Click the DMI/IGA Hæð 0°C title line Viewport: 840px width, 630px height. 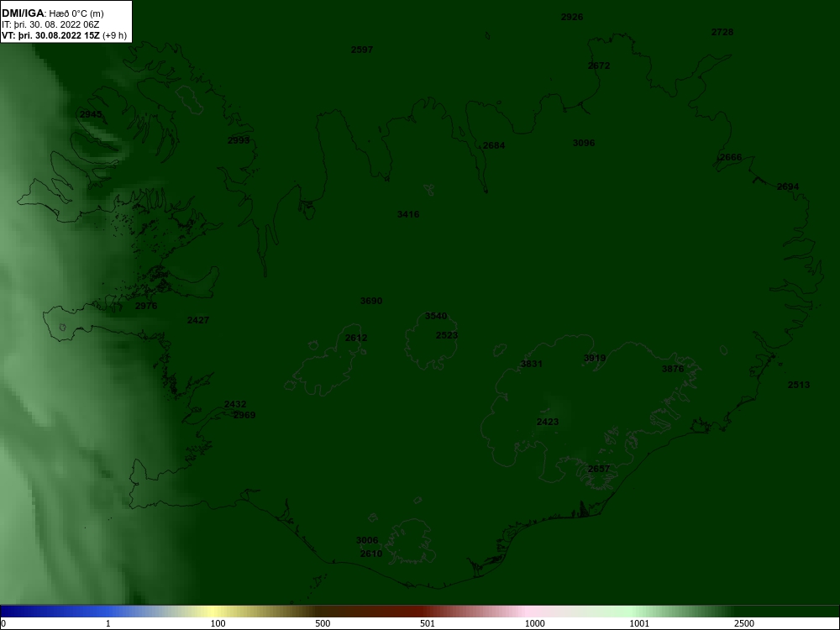pyautogui.click(x=53, y=13)
